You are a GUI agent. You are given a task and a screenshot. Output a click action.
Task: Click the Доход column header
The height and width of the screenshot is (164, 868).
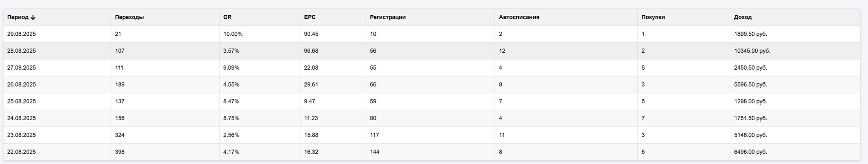[743, 17]
